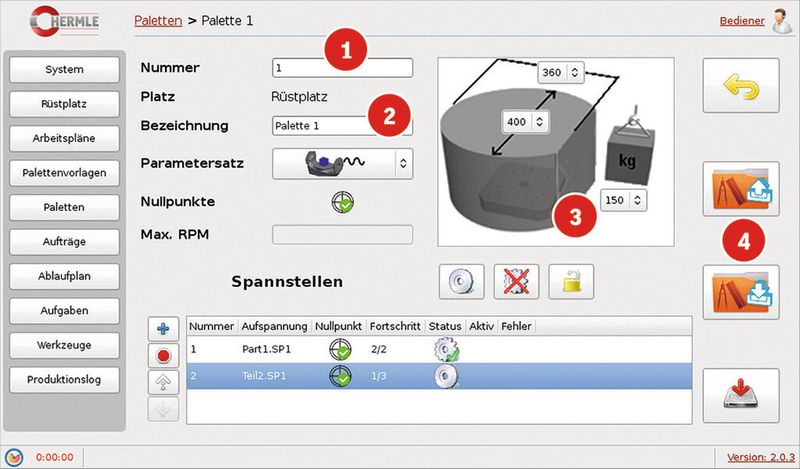800x469 pixels.
Task: Open System in the sidebar
Action: click(64, 69)
